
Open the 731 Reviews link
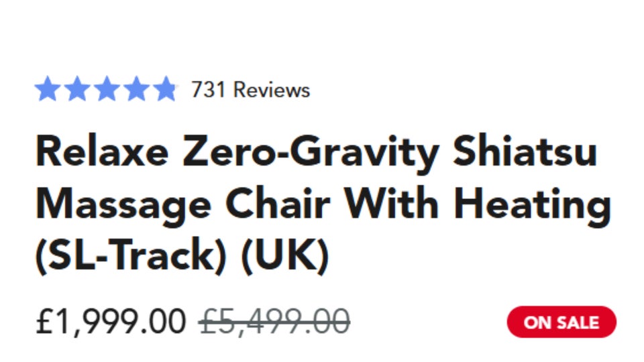[x=250, y=90]
